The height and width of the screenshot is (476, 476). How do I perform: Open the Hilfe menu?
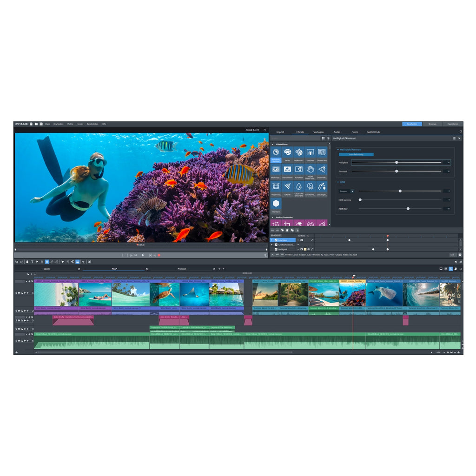point(104,124)
